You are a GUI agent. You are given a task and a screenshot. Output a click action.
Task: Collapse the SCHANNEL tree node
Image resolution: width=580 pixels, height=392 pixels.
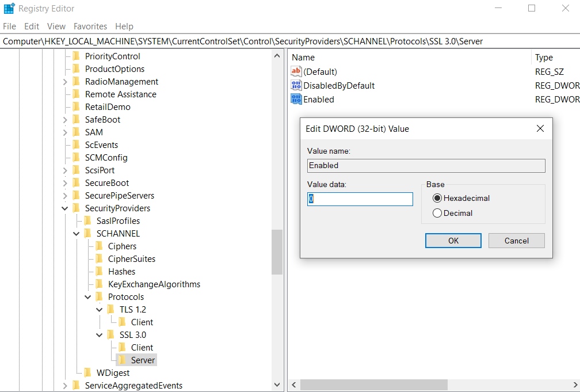(x=77, y=234)
